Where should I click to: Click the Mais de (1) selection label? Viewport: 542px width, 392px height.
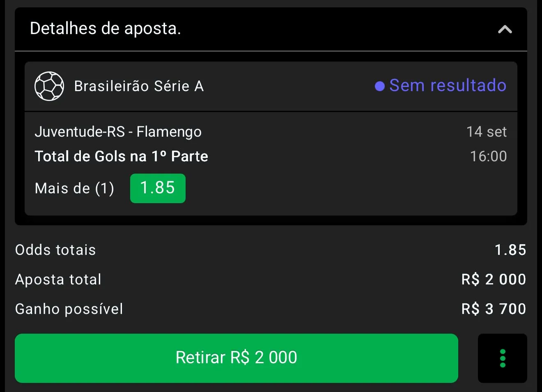pyautogui.click(x=74, y=188)
